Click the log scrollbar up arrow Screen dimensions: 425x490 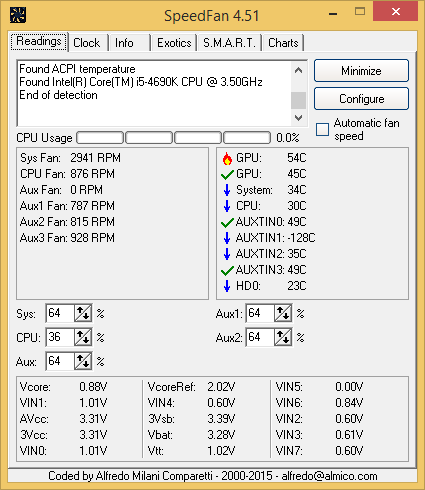[299, 70]
